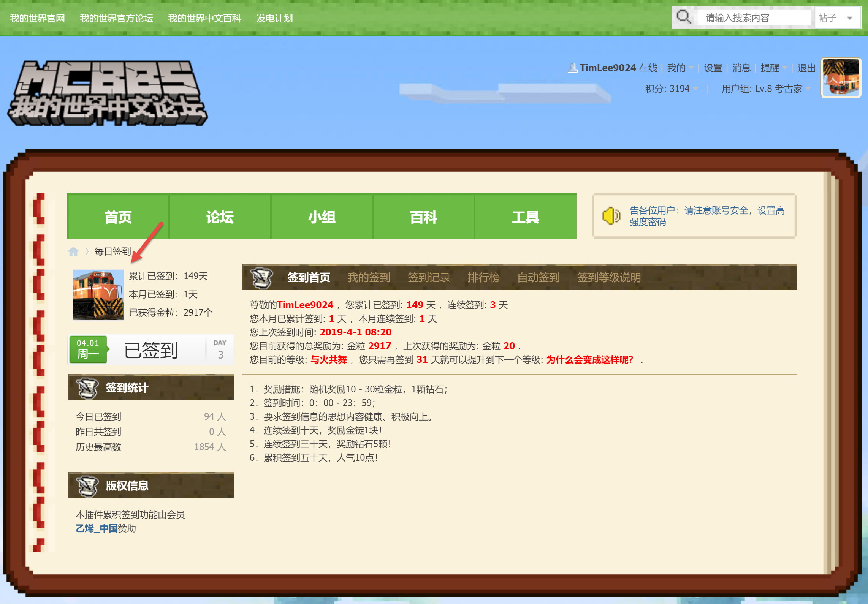Click the yellow speaker announcement icon

click(610, 216)
